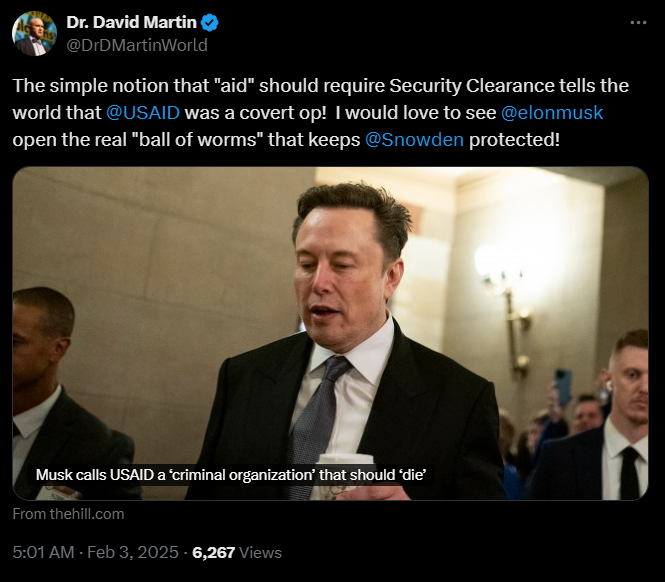The image size is (665, 582).
Task: Click the tweet text about Security Clearance
Action: coord(300,87)
